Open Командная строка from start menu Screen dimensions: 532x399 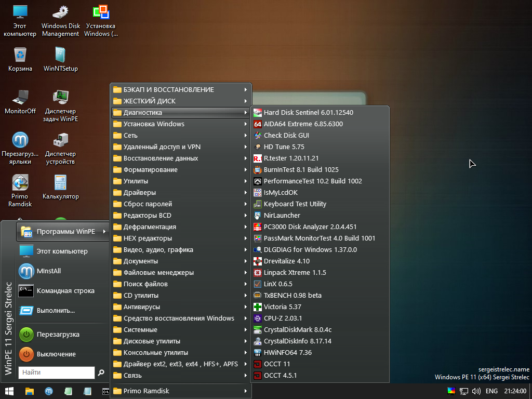point(62,291)
